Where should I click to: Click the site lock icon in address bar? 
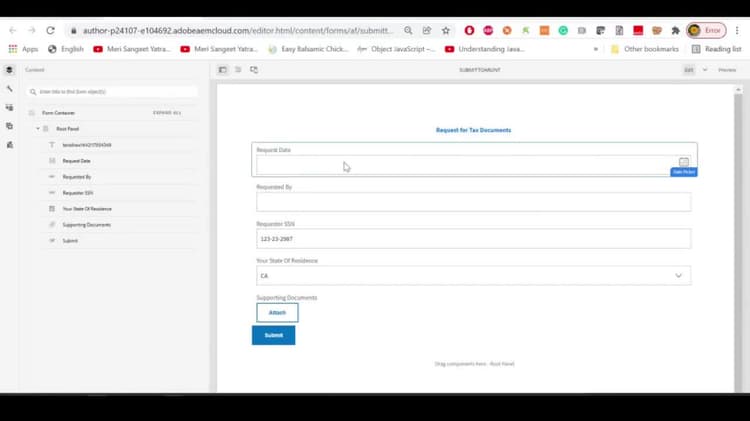[x=73, y=31]
